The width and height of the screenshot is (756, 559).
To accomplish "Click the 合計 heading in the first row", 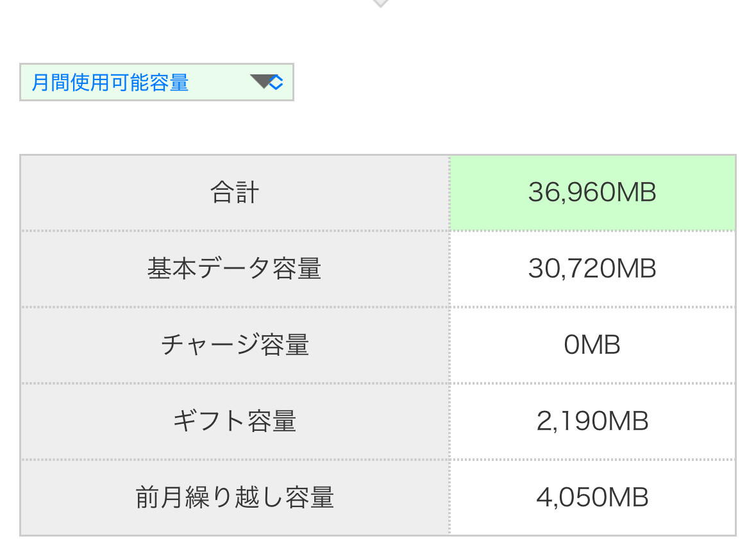I will (235, 193).
